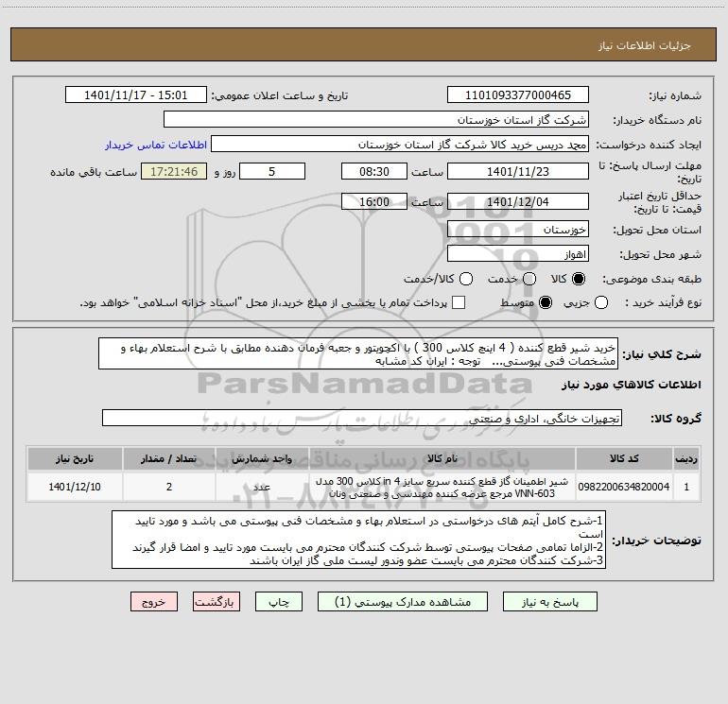728x704 pixels.
Task: Click the announcement date field 1401/11/17 - 15:01
Action: tap(135, 95)
